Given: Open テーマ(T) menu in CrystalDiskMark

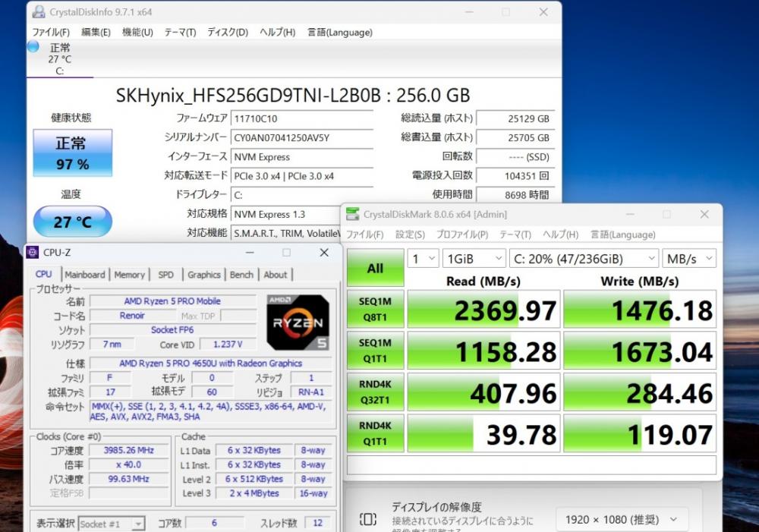Looking at the screenshot, I should (x=515, y=235).
